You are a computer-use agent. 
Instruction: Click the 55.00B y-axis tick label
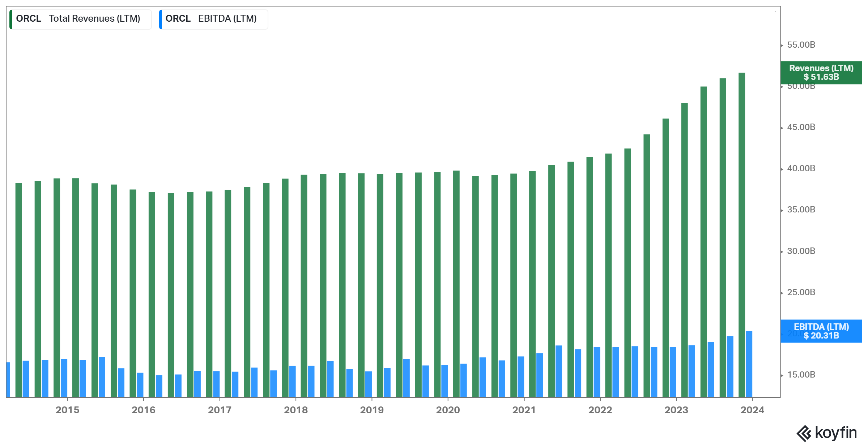801,45
